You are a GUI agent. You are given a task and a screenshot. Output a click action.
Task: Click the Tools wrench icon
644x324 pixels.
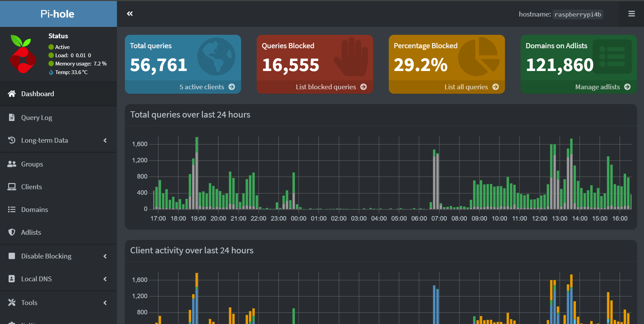coord(12,303)
